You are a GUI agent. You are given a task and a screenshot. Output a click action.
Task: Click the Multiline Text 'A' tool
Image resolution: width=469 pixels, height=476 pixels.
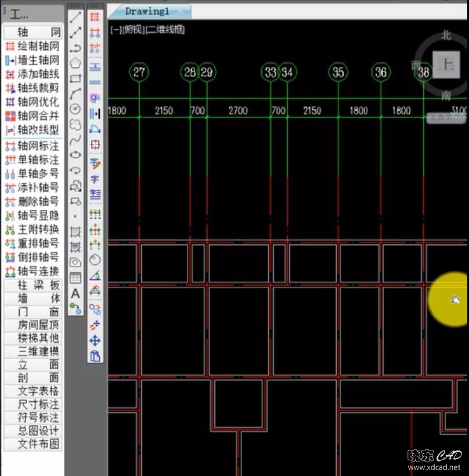(75, 294)
